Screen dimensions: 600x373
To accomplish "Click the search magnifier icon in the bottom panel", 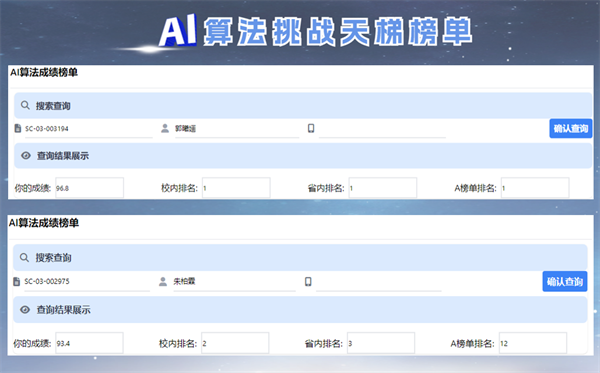I will pyautogui.click(x=24, y=257).
